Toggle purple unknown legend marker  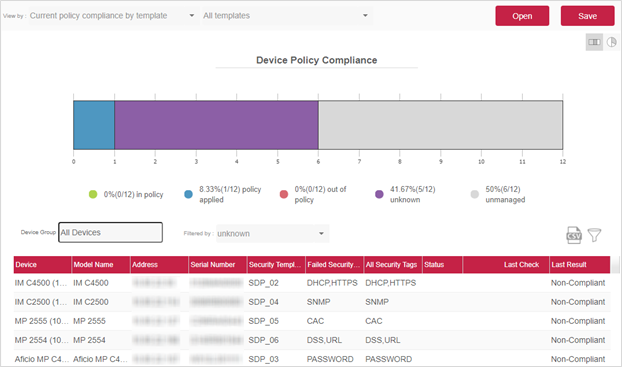(379, 194)
